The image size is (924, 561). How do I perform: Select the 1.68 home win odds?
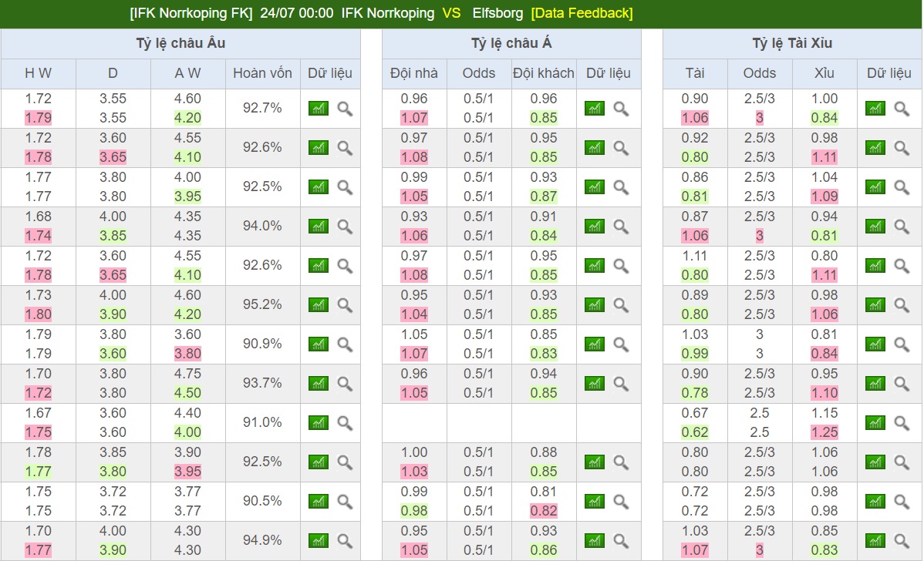pos(39,217)
